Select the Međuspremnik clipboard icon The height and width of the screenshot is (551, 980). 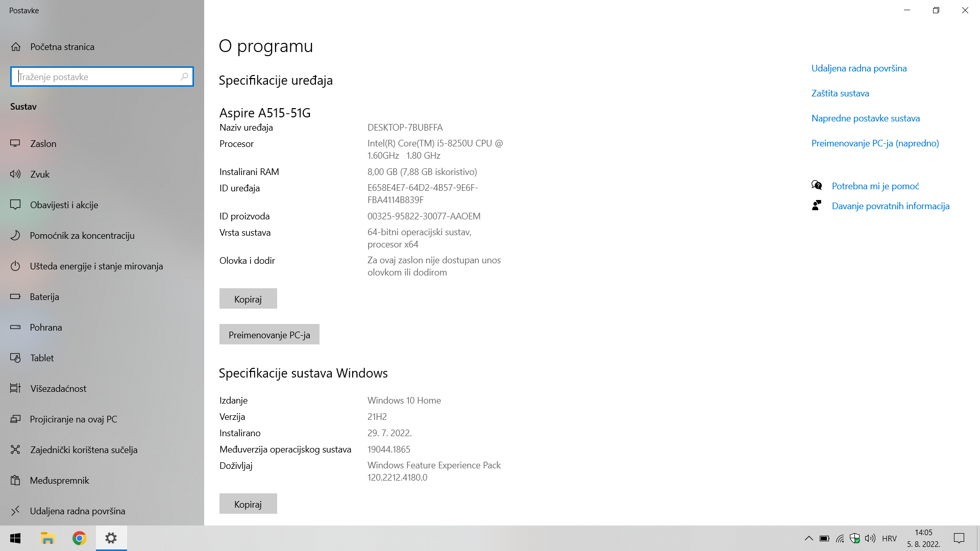15,480
